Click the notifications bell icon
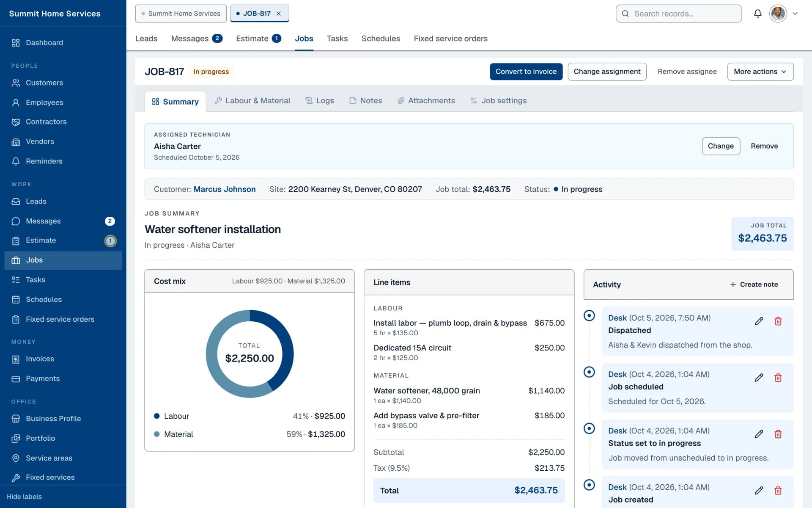Image resolution: width=812 pixels, height=508 pixels. [758, 14]
